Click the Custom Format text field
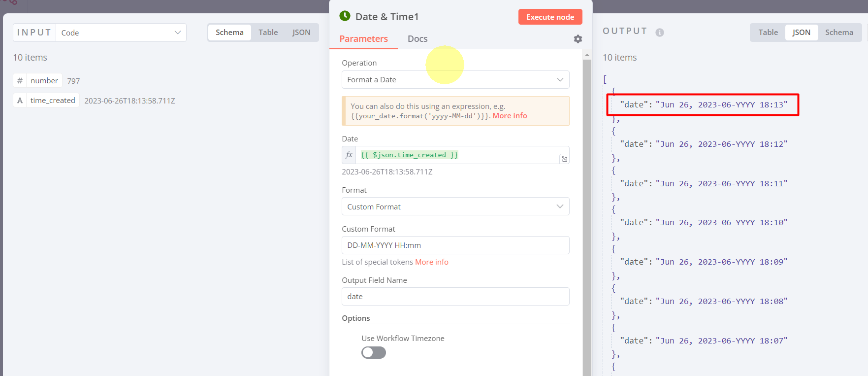Screen dimensions: 868x376 coord(455,245)
